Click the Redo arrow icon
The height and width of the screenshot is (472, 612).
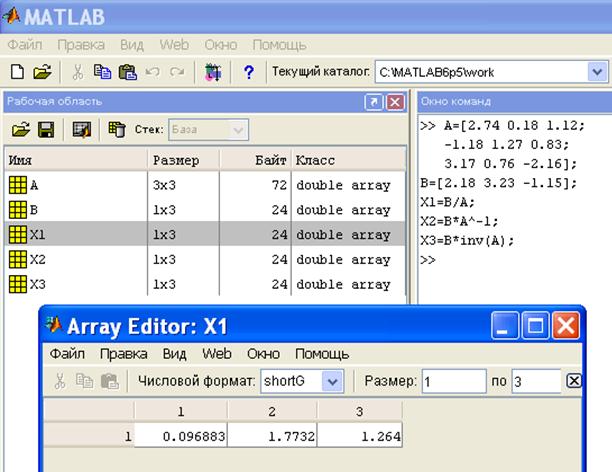pyautogui.click(x=177, y=72)
